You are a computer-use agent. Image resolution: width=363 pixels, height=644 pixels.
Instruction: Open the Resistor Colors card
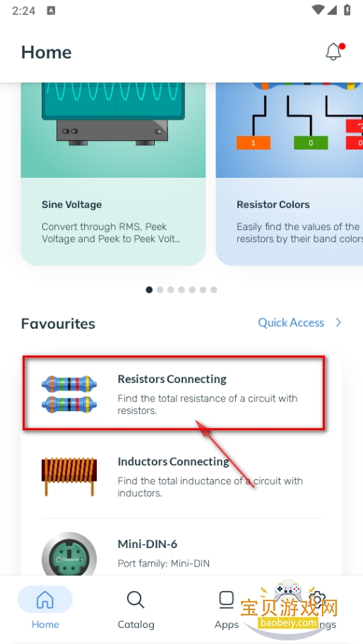point(290,174)
